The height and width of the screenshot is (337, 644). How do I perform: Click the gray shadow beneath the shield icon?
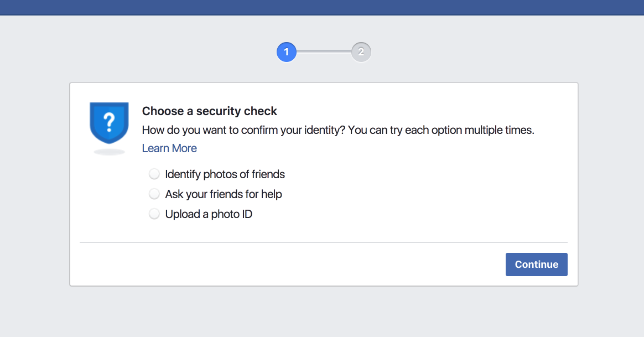click(109, 152)
